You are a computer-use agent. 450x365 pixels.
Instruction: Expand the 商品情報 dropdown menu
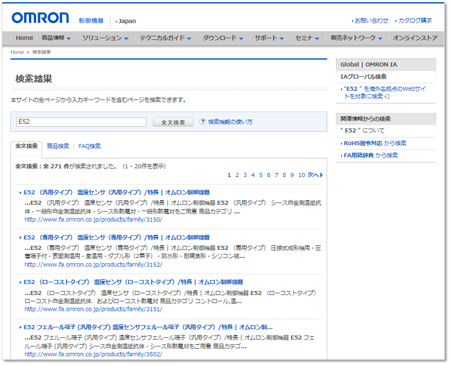pos(56,38)
